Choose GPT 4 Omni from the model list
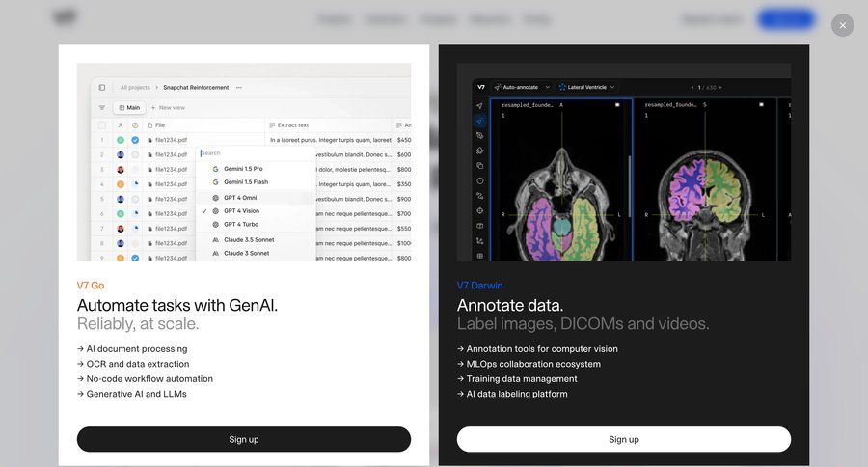The height and width of the screenshot is (467, 868). tap(240, 197)
